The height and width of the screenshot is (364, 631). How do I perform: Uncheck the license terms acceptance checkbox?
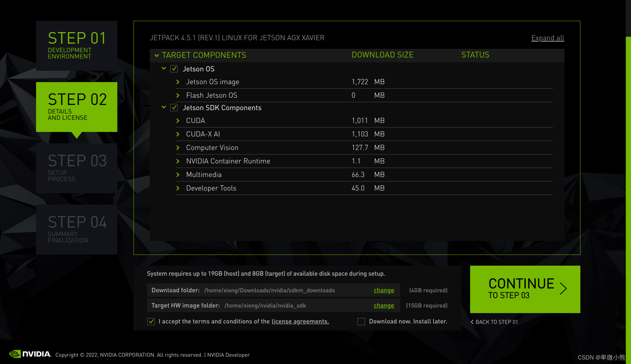click(151, 321)
